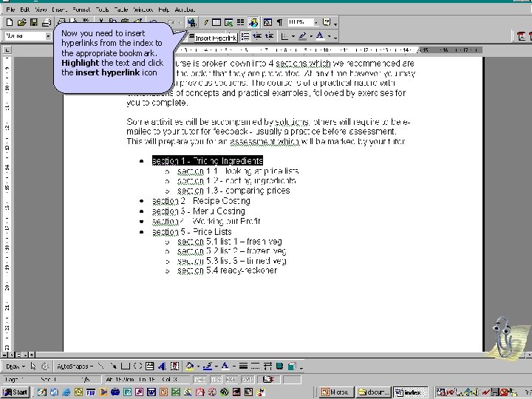Insert WordArt from drawing toolbar

(x=162, y=366)
